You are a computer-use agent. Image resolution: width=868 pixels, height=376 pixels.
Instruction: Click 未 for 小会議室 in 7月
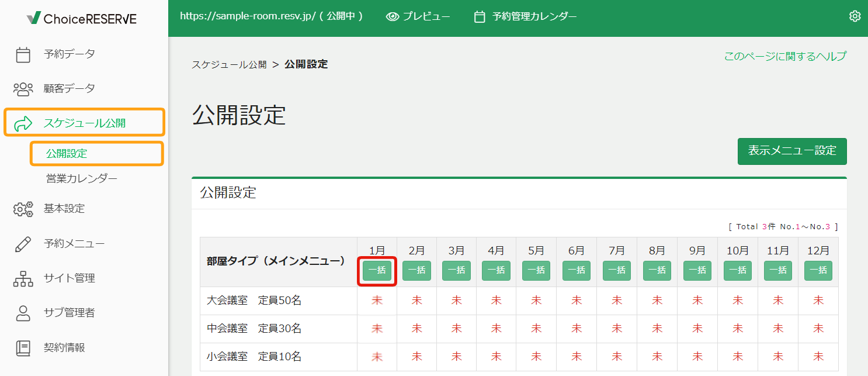point(617,357)
